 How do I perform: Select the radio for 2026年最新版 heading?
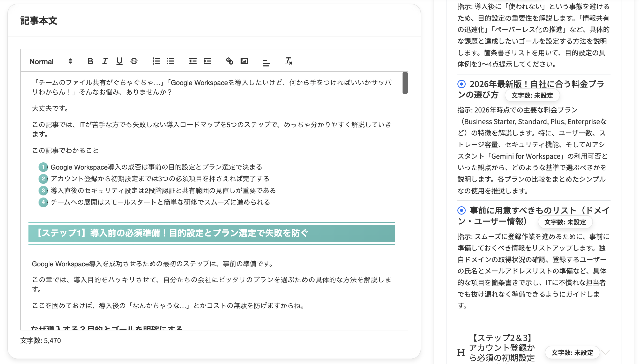point(461,84)
